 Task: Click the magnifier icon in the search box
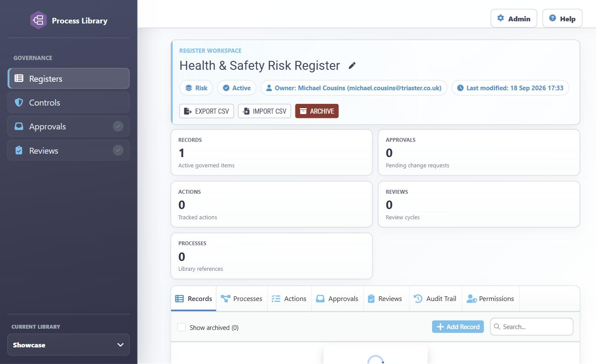click(x=497, y=327)
